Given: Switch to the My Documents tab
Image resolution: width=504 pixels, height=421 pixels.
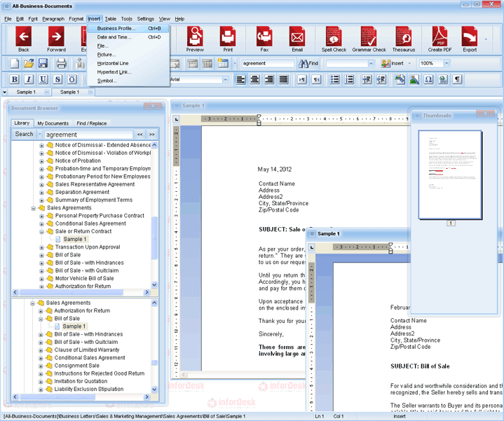Looking at the screenshot, I should pyautogui.click(x=53, y=123).
